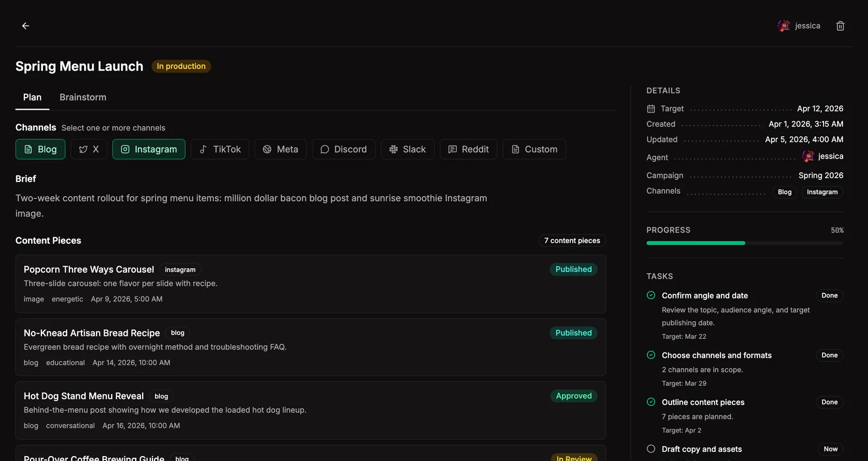Select Updated value Apr 5, 2026, 4:00 AM
This screenshot has height=461, width=868.
coord(804,140)
